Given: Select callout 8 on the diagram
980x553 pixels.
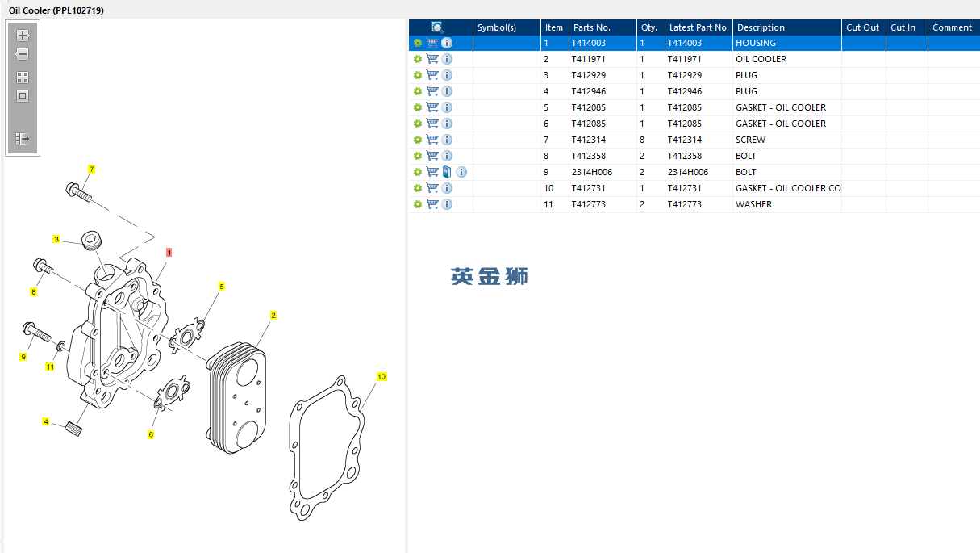Looking at the screenshot, I should (34, 291).
